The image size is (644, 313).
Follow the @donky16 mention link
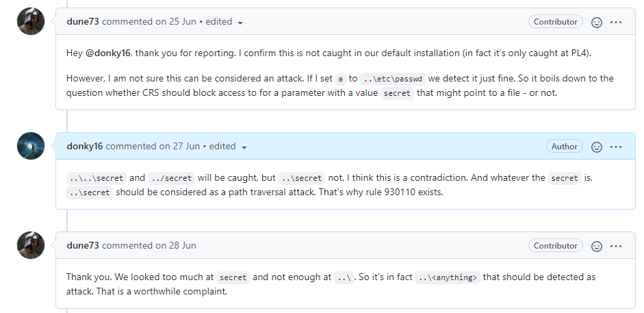[x=107, y=53]
